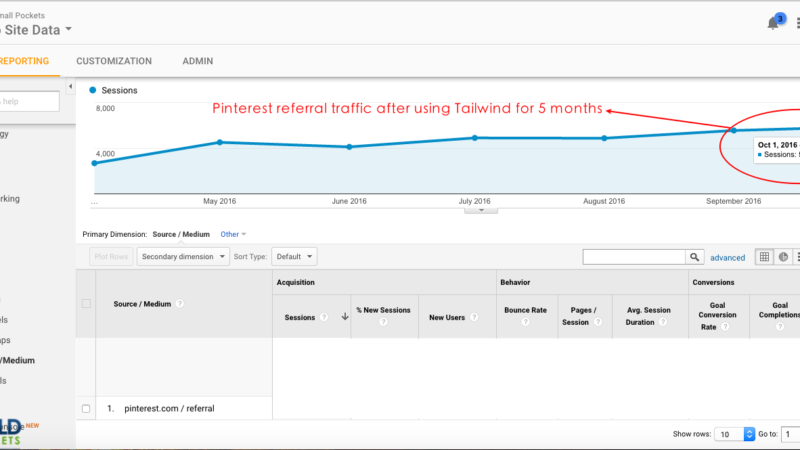Click the September 2016 data point on chart
Viewport: 800px width, 450px height.
[x=733, y=130]
